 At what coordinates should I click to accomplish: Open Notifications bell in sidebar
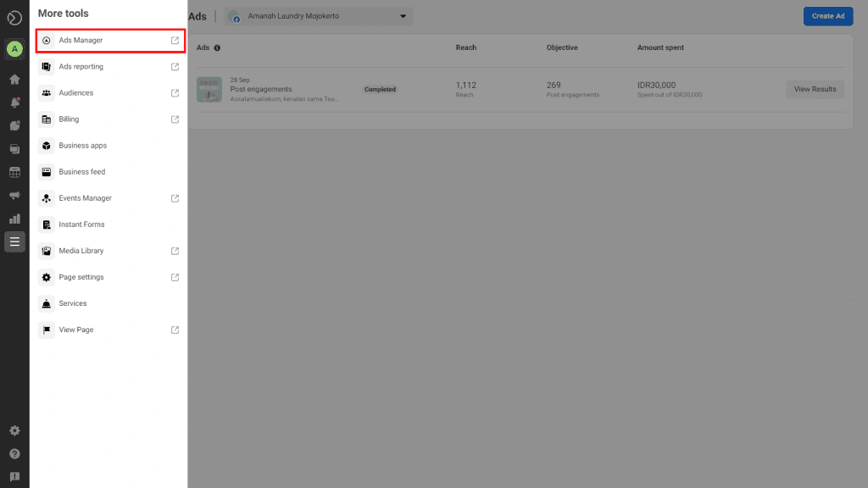point(15,103)
